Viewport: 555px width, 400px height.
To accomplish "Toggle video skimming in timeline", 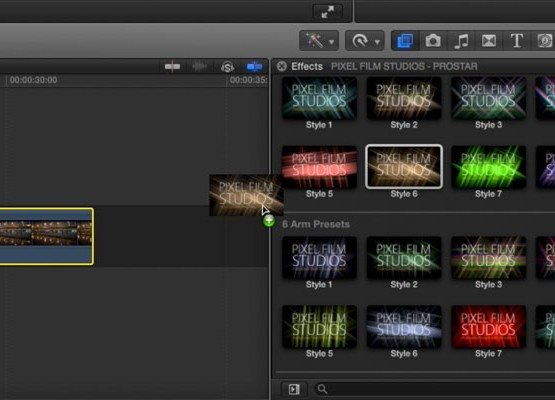I will point(172,66).
